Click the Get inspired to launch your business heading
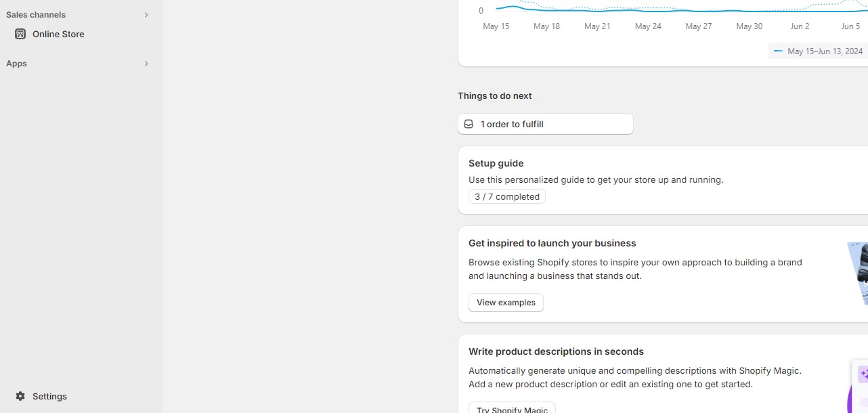The image size is (868, 413). click(552, 243)
